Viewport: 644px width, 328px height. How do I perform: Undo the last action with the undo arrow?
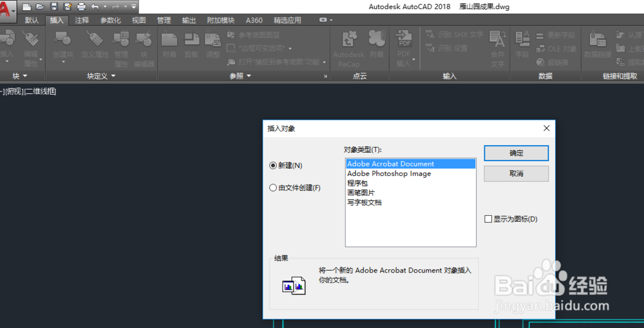(x=95, y=6)
